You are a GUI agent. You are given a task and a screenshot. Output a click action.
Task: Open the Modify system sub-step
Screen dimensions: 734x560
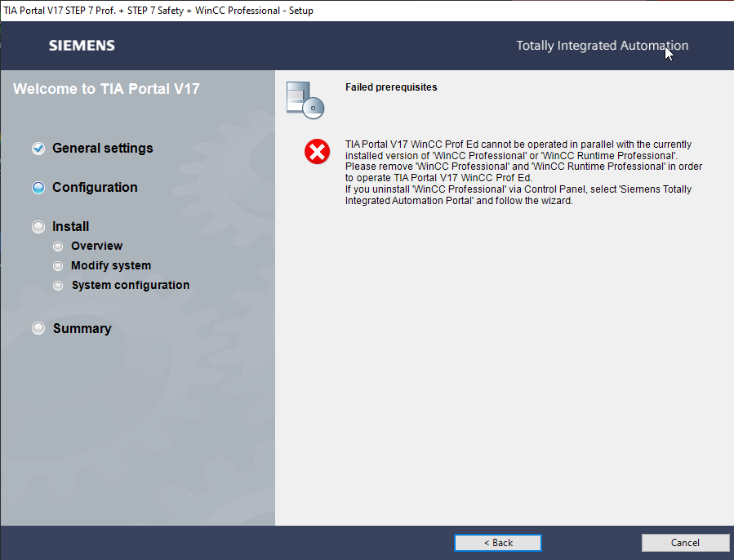coord(111,265)
